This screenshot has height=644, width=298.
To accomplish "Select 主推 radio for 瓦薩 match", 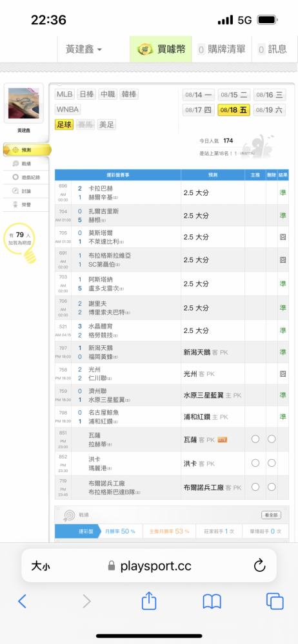I will (255, 439).
